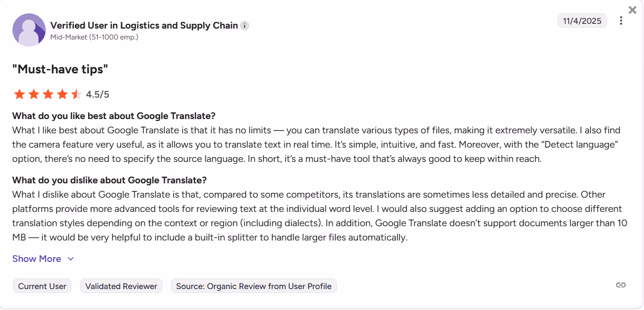Open the 11/4/2025 date filter chip
Screen dimensions: 644x310
click(582, 20)
